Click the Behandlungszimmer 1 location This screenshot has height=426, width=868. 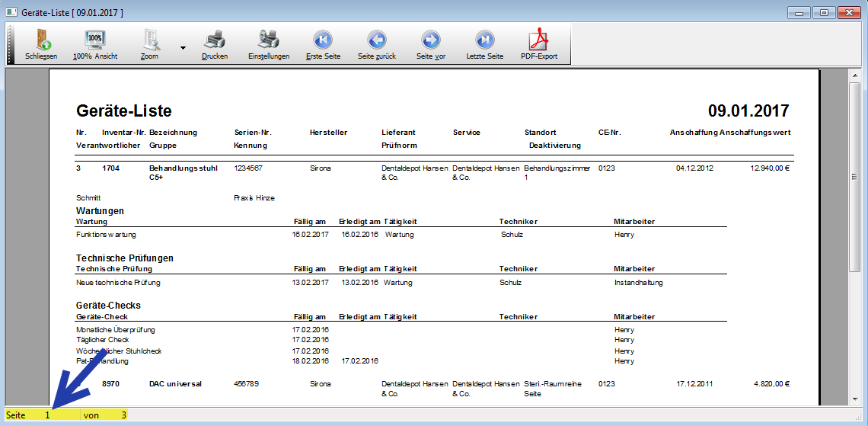[557, 172]
